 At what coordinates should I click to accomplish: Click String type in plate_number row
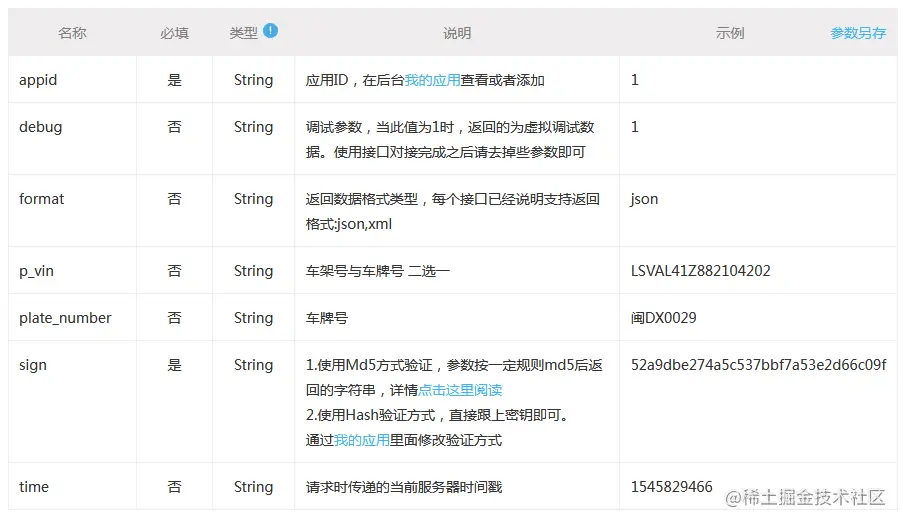[253, 318]
